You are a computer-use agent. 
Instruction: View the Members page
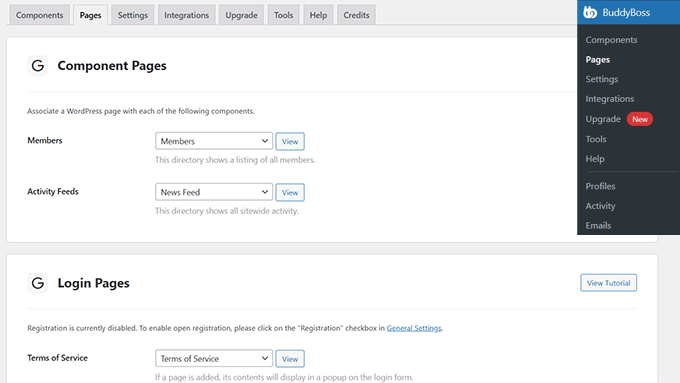(x=290, y=141)
